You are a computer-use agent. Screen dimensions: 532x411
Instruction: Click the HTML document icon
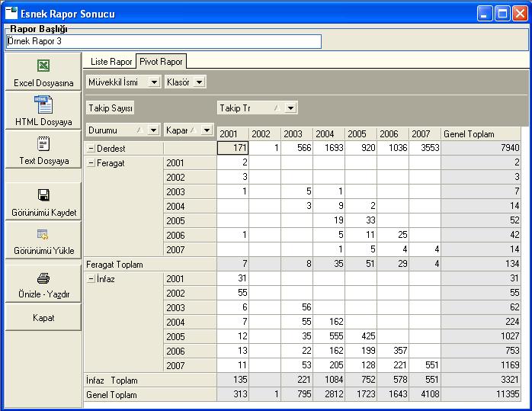(43, 104)
